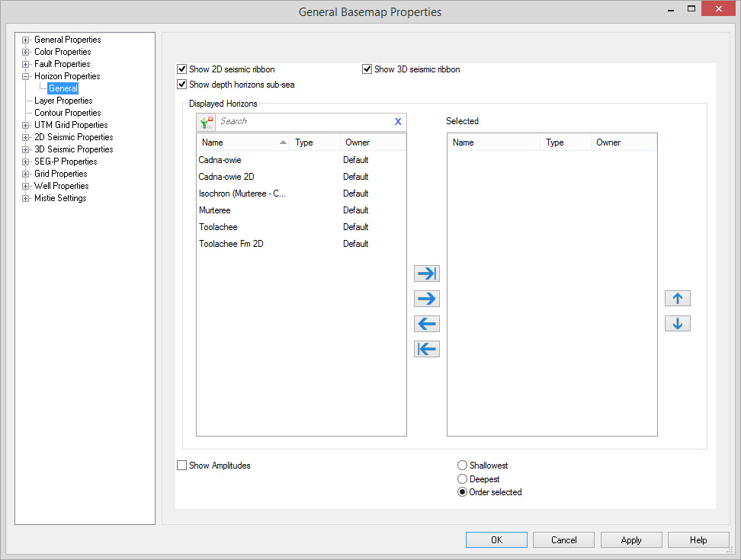Open Contour Properties in the tree
This screenshot has width=741, height=560.
[67, 113]
